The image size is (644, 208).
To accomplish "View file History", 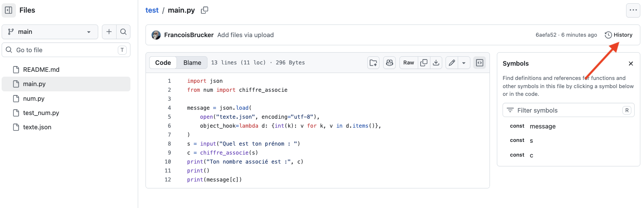I will point(619,35).
